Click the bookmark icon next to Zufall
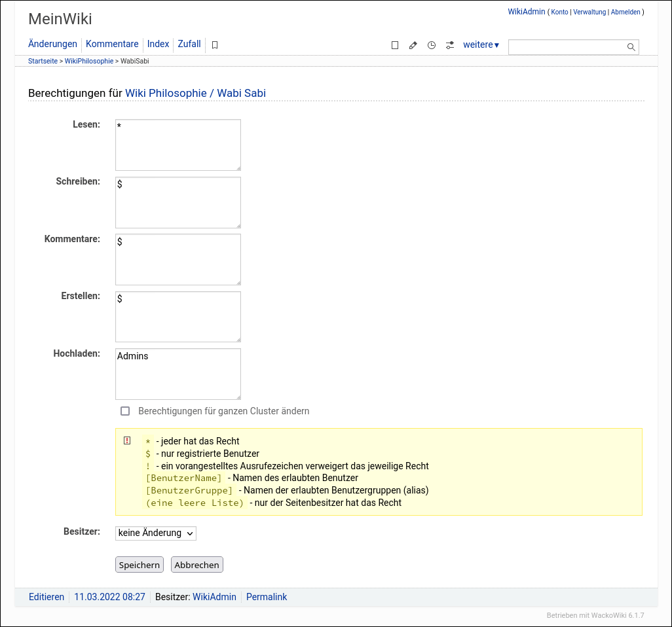The height and width of the screenshot is (627, 672). tap(214, 45)
